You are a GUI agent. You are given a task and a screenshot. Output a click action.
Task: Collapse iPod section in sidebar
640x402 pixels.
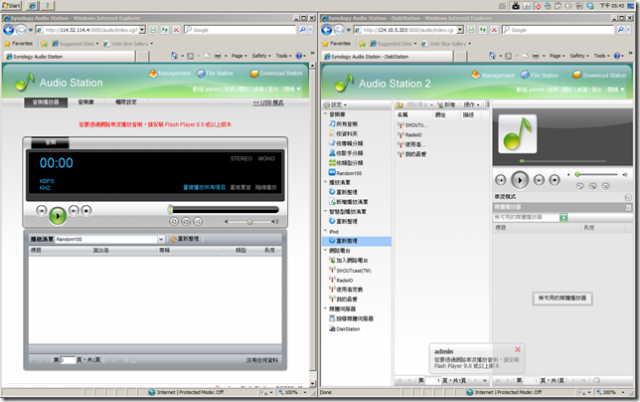click(325, 231)
